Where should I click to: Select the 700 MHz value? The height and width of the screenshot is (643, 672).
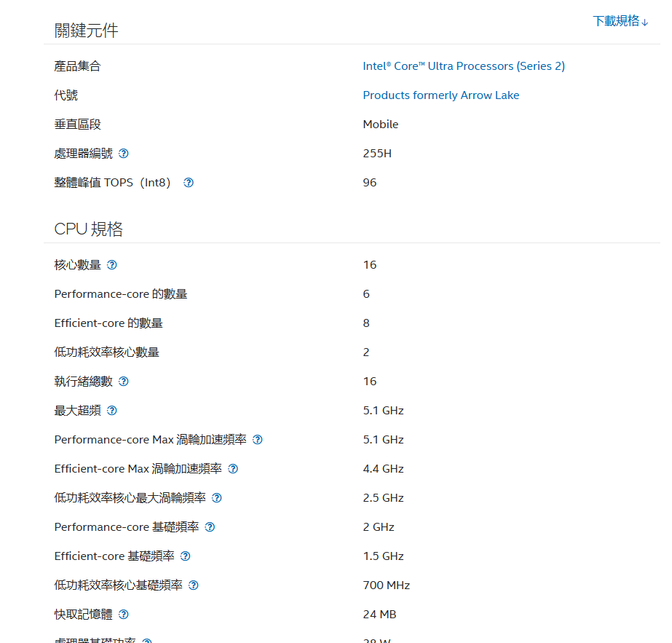(386, 585)
